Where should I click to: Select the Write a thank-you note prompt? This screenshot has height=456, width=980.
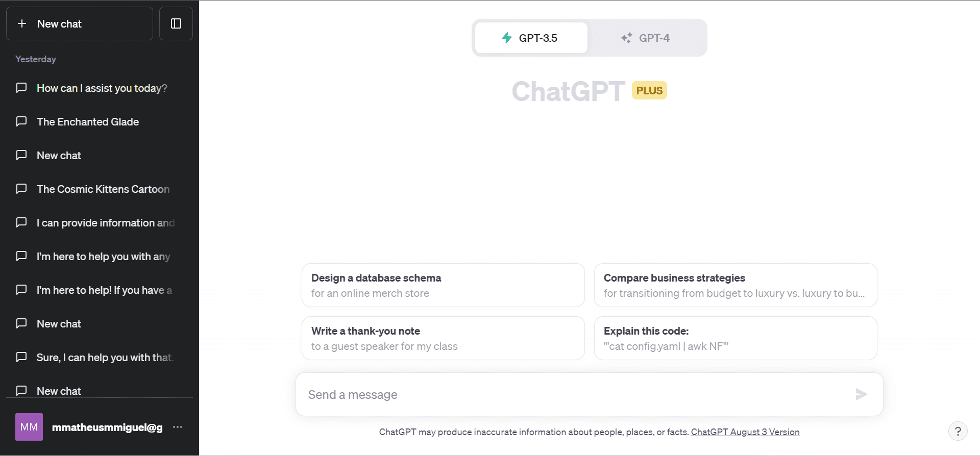(x=443, y=338)
